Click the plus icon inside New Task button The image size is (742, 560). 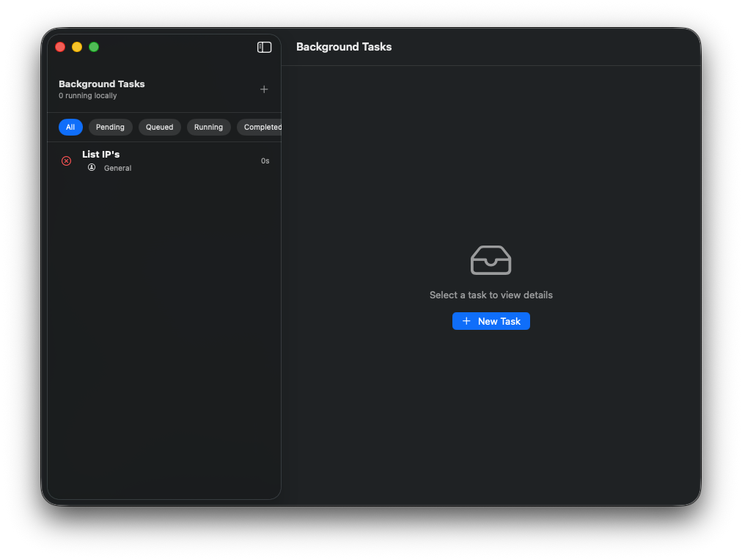466,321
